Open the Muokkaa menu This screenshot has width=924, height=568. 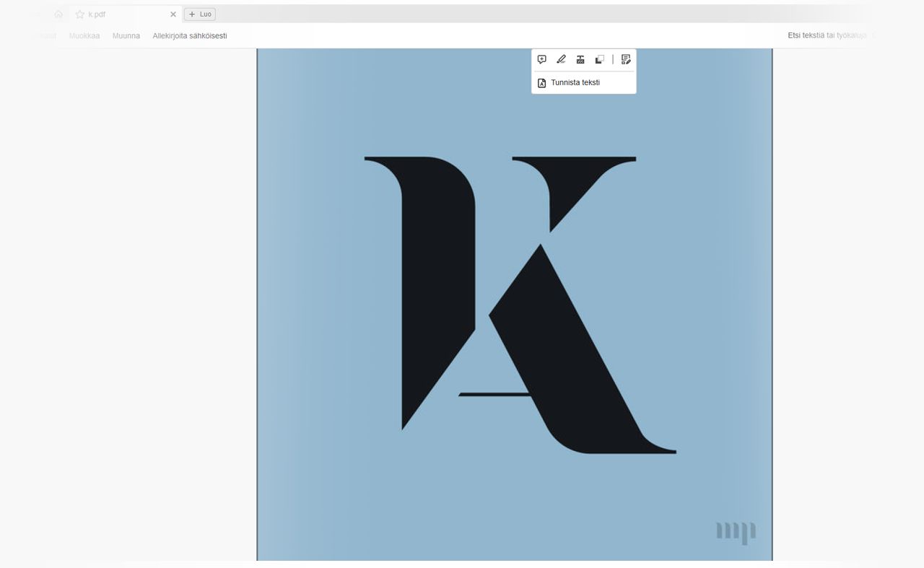84,35
